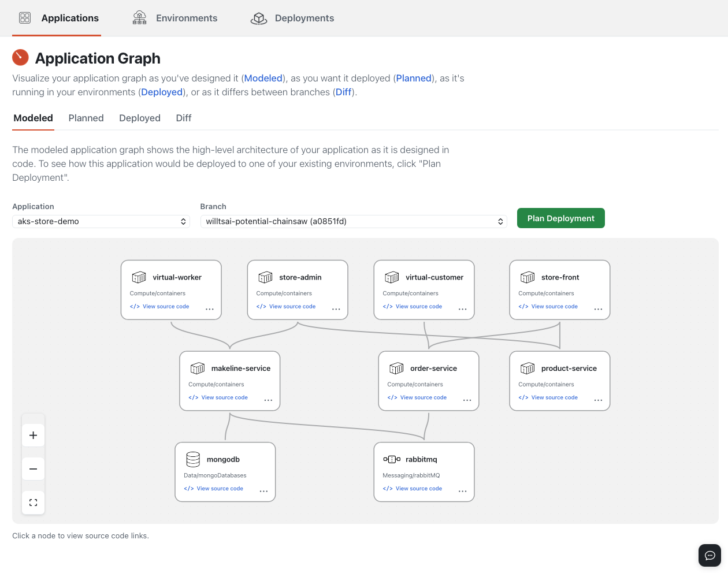This screenshot has height=573, width=728.
Task: Click the virtual-customer container icon
Action: pyautogui.click(x=392, y=277)
